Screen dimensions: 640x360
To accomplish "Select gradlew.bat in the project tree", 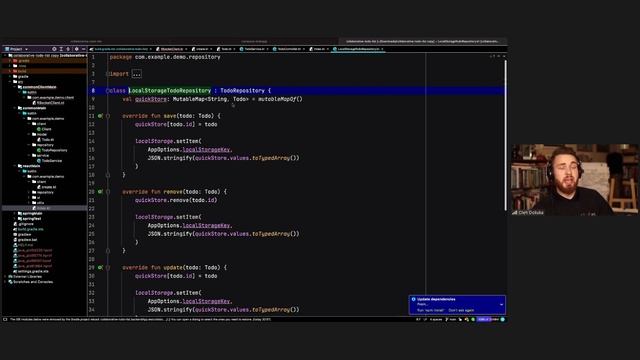I will click(x=27, y=240).
